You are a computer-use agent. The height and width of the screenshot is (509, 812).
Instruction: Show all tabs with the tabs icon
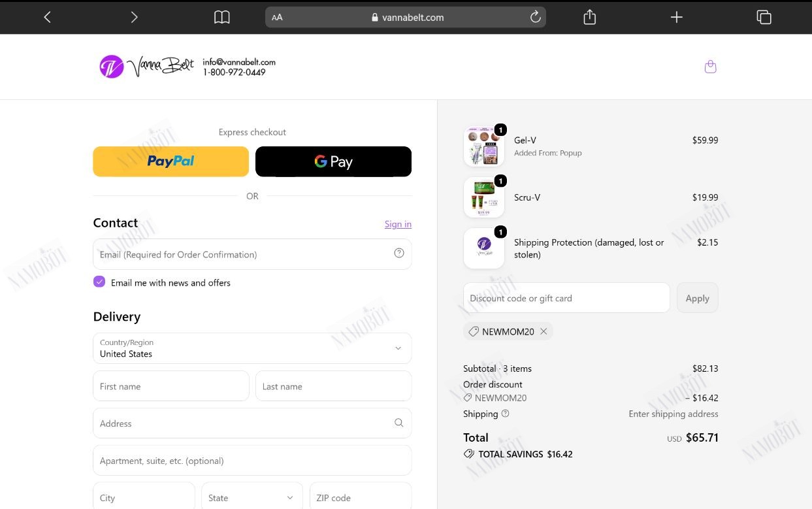pos(764,18)
